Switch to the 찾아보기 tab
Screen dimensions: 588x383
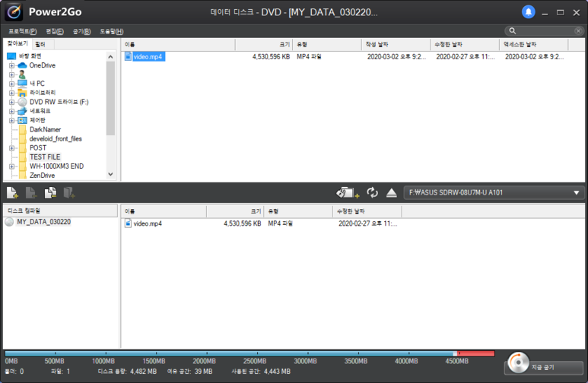tap(17, 44)
